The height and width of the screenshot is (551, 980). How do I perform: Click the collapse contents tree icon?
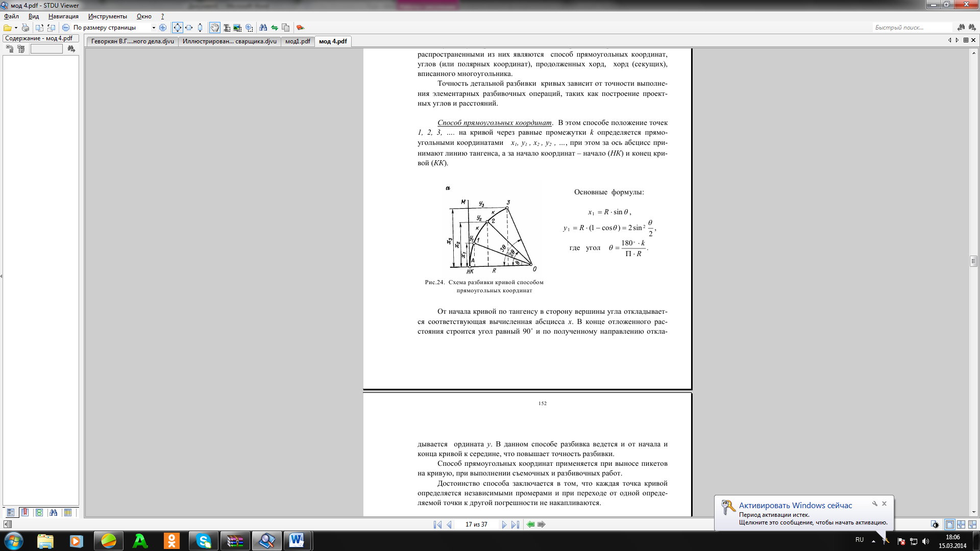pos(21,49)
